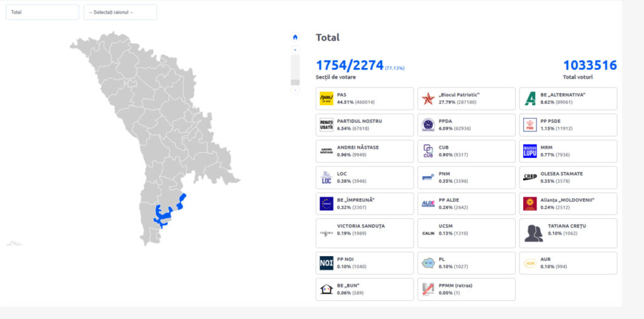Screen dimensions: 644x319
Task: Click the Victoria Sanduța logo
Action: tap(326, 233)
